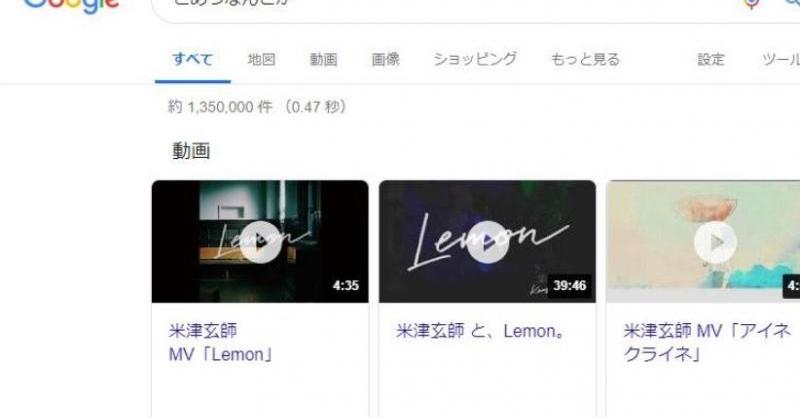The height and width of the screenshot is (417, 800).
Task: Click the microphone voice search icon
Action: pyautogui.click(x=751, y=4)
